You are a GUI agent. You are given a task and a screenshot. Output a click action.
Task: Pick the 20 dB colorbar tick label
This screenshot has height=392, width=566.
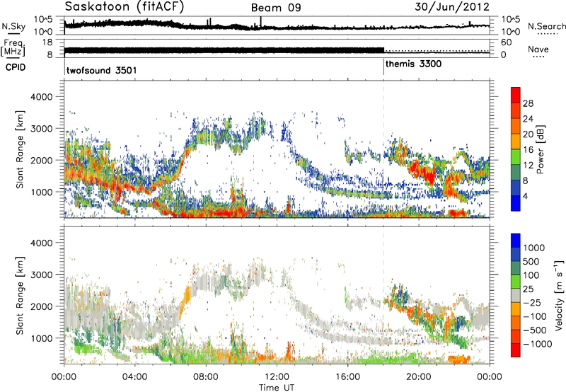coord(528,134)
